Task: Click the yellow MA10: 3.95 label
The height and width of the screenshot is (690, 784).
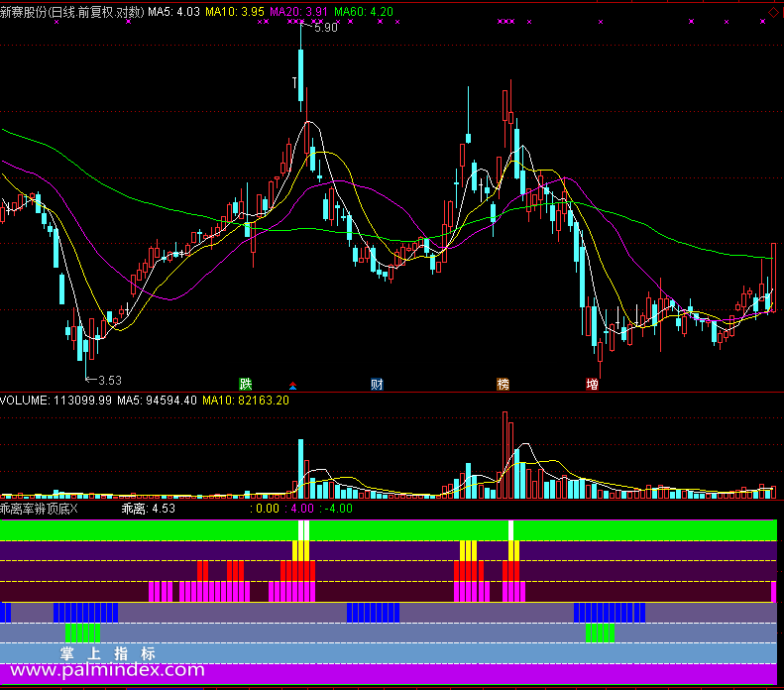Action: click(235, 12)
